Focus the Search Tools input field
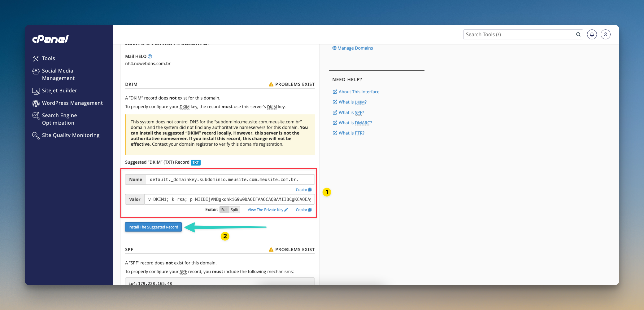Viewport: 644px width, 310px height. pos(519,34)
